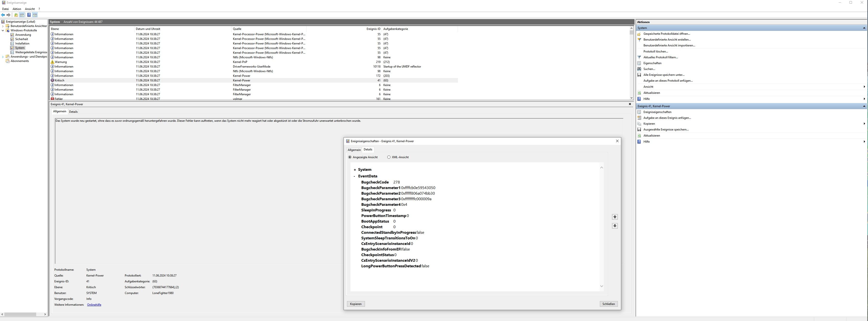
Task: Click Gespeicherte Protokolldatei öffnen action
Action: point(667,34)
